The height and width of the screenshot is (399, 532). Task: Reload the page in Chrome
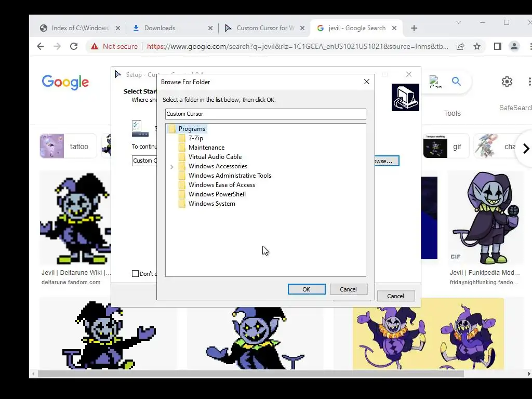(x=74, y=46)
